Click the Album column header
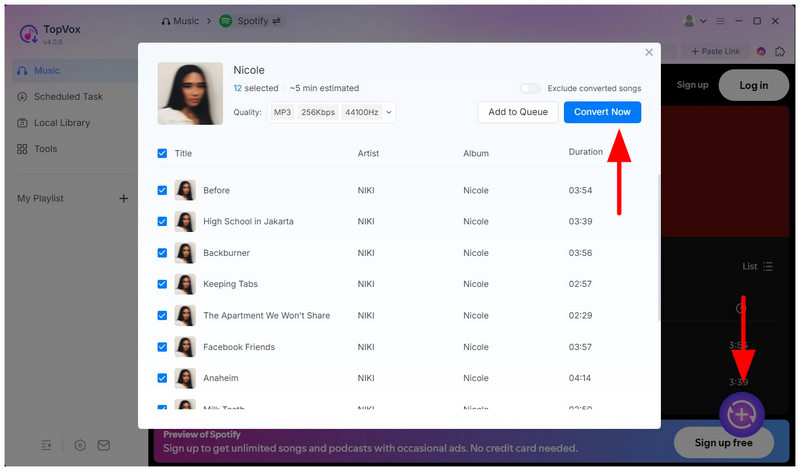 click(476, 153)
